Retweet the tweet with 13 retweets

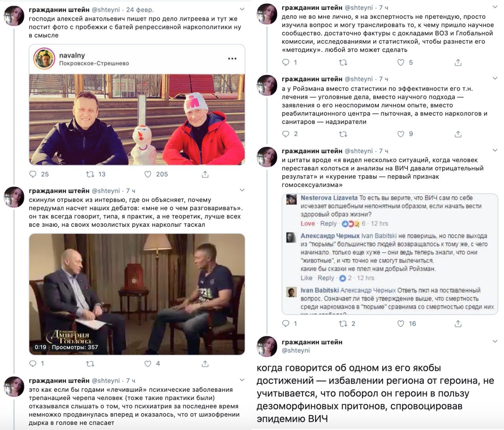click(x=90, y=174)
